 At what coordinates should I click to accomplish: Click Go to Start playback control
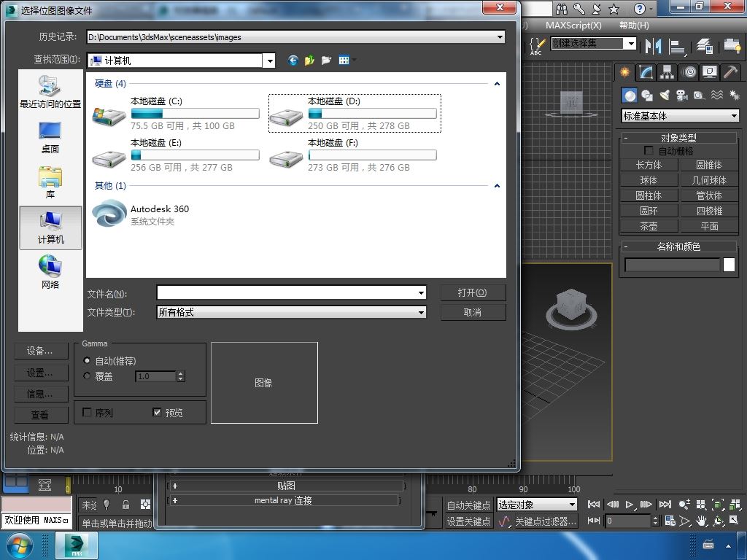594,505
